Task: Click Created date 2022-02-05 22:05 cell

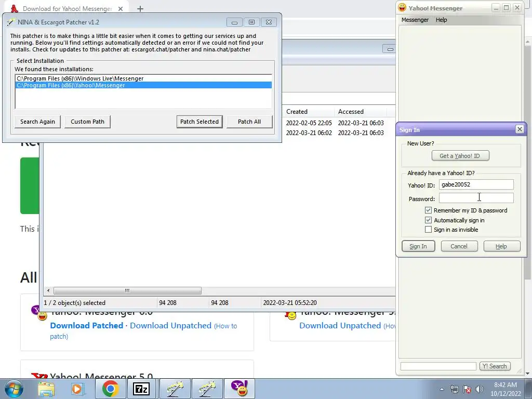Action: coord(309,123)
